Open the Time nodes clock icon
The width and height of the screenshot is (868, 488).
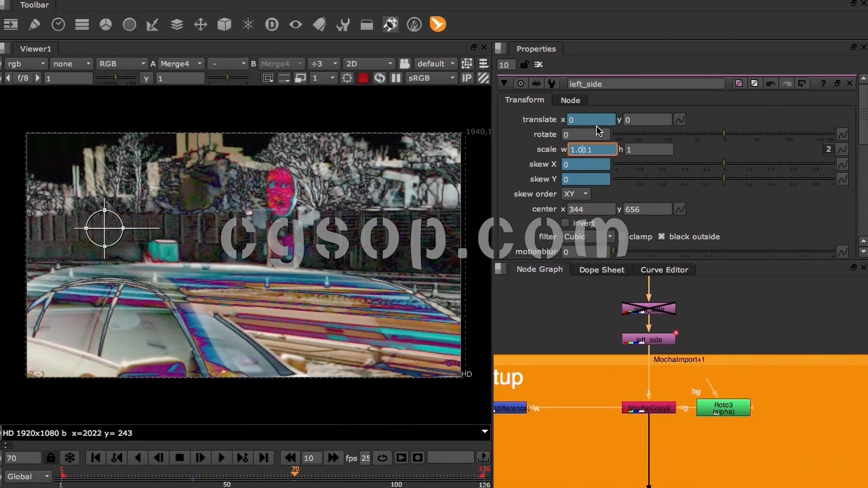tap(58, 25)
